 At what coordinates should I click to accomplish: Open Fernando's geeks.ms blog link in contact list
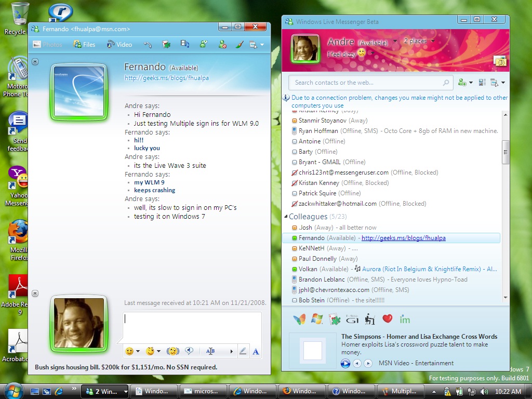click(403, 238)
